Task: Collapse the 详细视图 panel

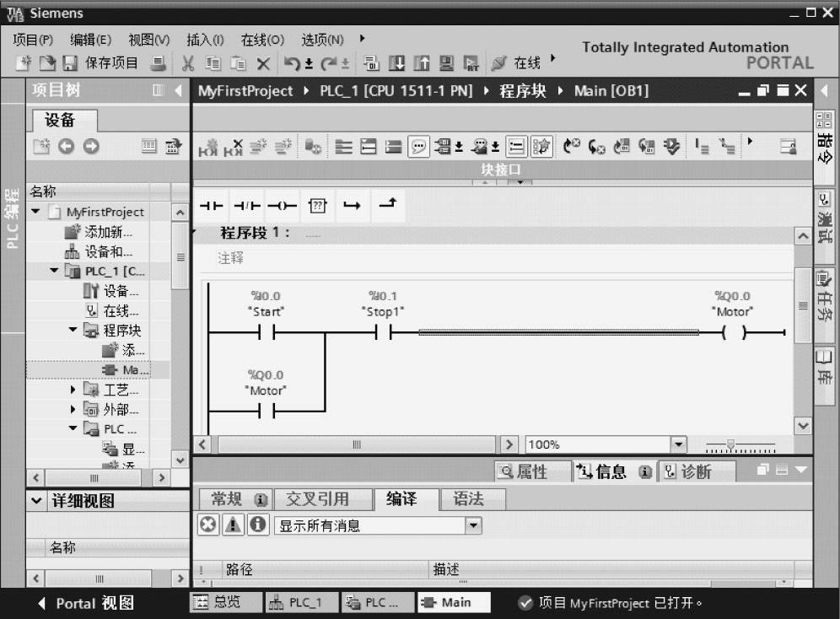Action: click(36, 501)
